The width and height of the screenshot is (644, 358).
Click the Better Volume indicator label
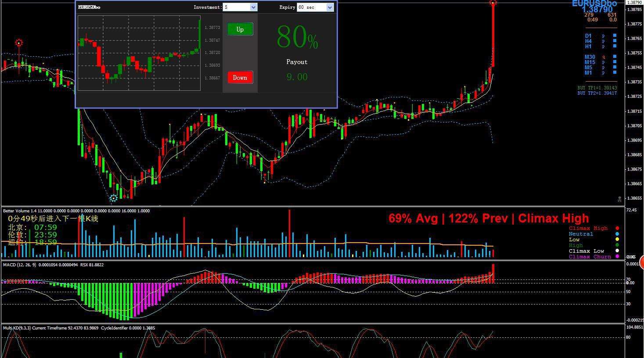tap(16, 211)
